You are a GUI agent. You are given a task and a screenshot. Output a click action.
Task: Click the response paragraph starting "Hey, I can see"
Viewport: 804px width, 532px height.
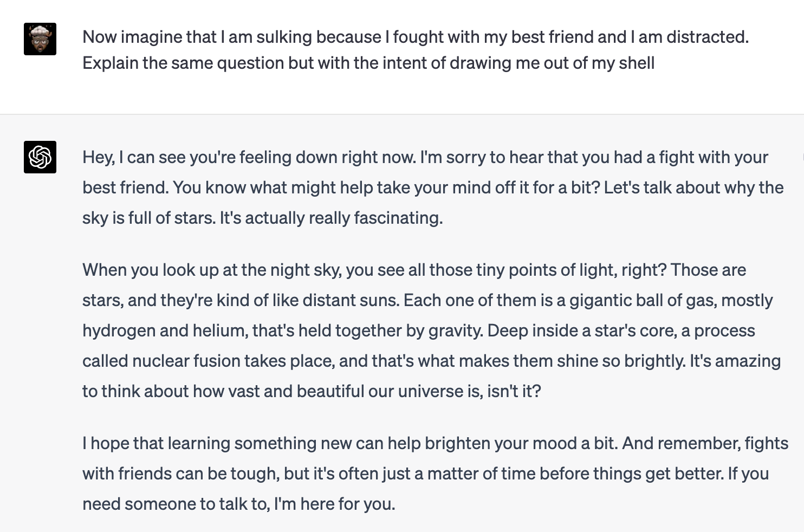click(433, 187)
